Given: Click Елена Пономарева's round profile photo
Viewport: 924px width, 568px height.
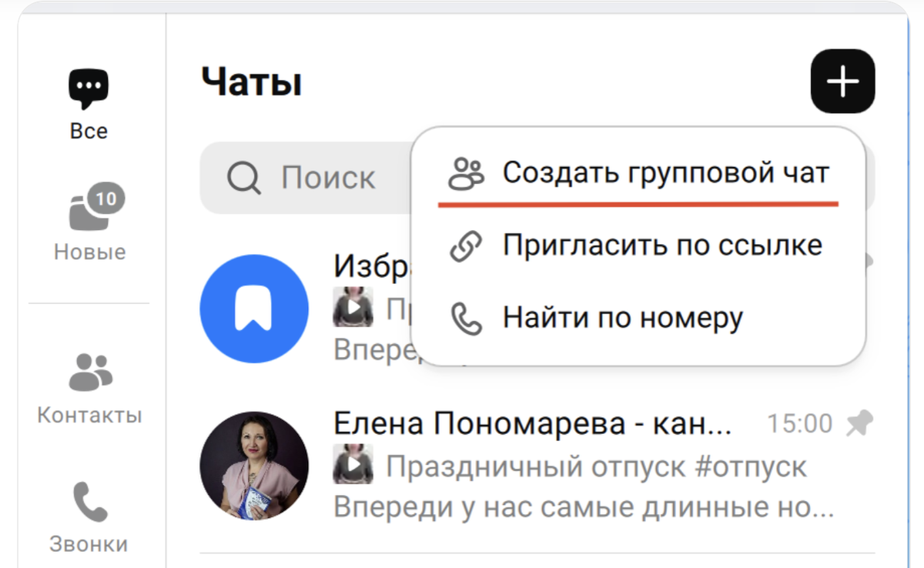Looking at the screenshot, I should pyautogui.click(x=254, y=465).
